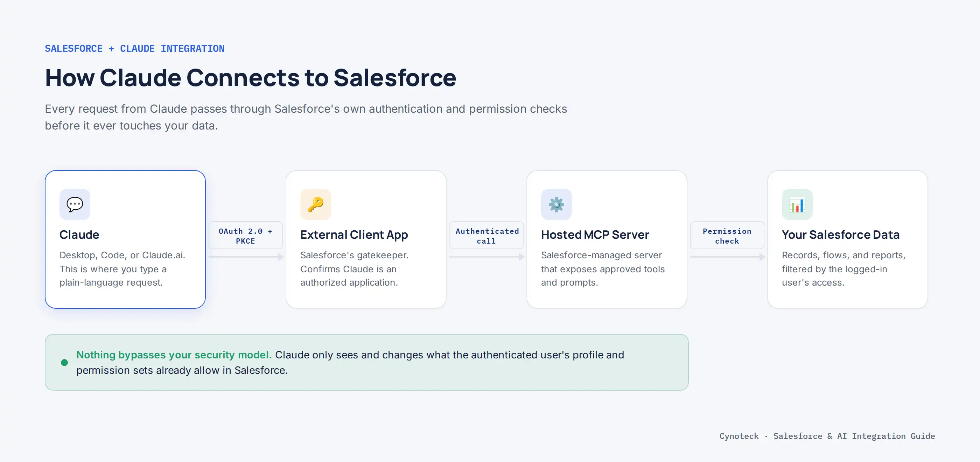Image resolution: width=980 pixels, height=462 pixels.
Task: Click 'Nothing bypasses your security model.' green text
Action: (174, 355)
